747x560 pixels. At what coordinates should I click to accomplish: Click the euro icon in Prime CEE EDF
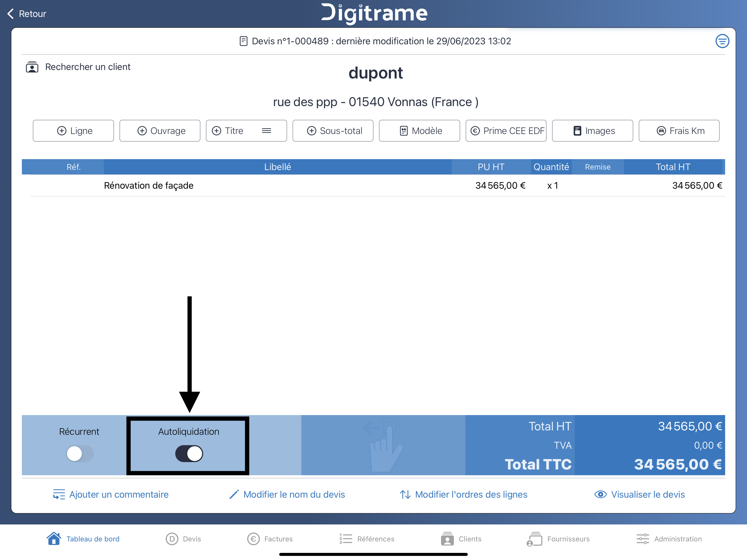[475, 131]
